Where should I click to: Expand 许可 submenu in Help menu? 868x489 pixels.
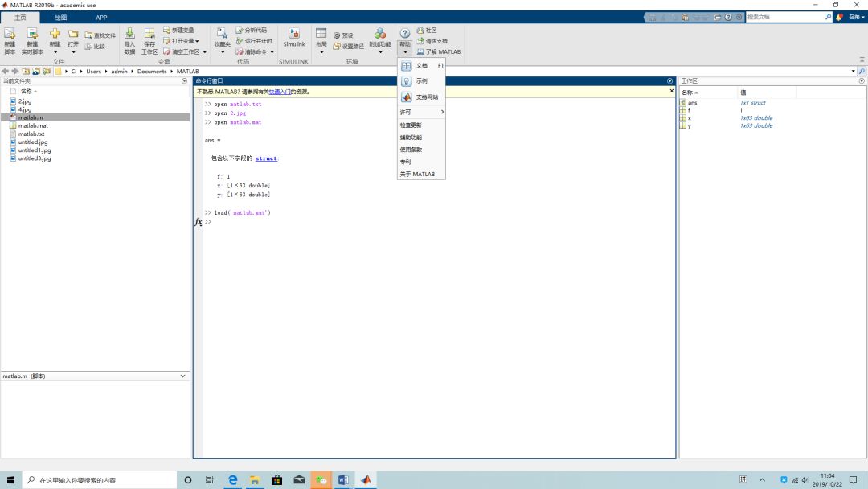421,112
